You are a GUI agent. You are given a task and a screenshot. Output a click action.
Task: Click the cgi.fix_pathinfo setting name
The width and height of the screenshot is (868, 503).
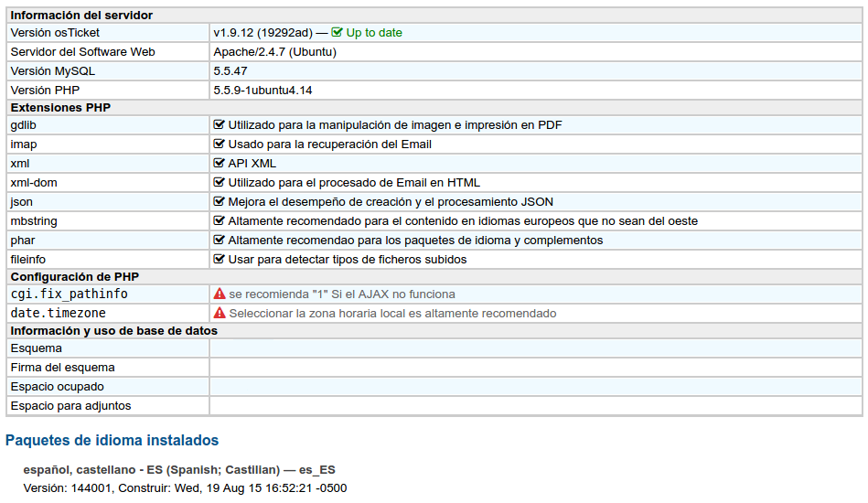pyautogui.click(x=70, y=294)
